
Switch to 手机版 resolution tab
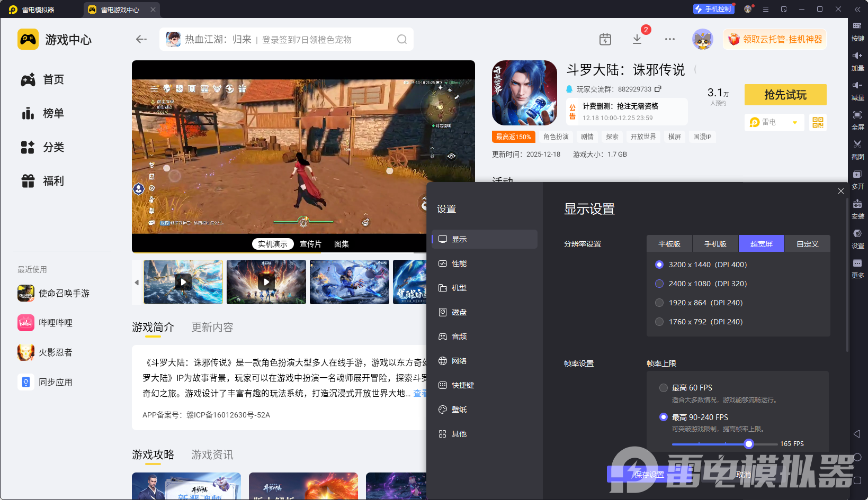pos(715,244)
